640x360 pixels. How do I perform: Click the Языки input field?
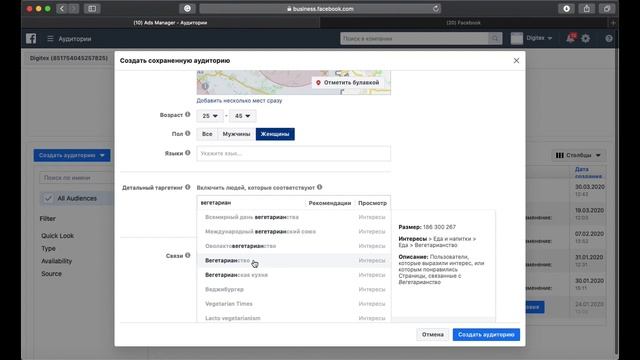[x=293, y=153]
